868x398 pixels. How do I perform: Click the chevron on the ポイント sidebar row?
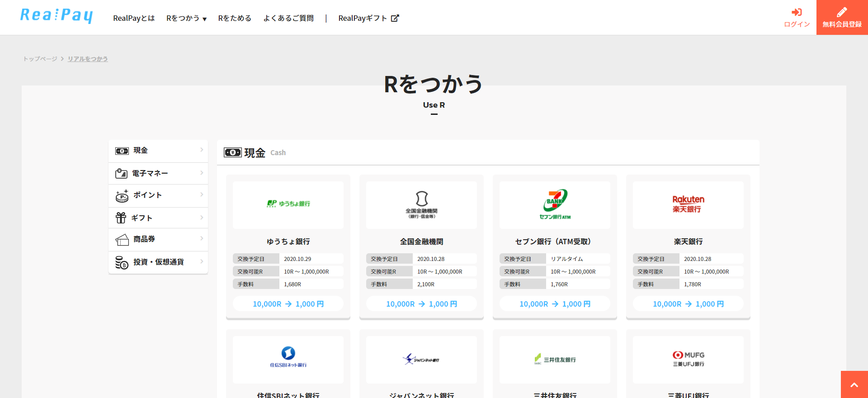pyautogui.click(x=202, y=194)
